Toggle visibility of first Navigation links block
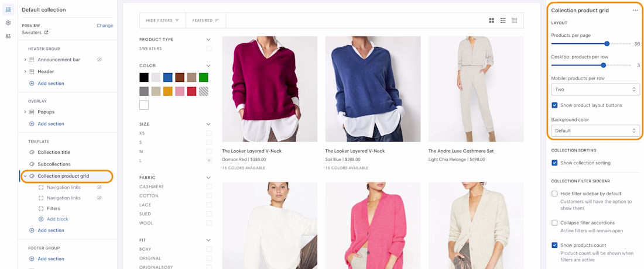 click(99, 187)
